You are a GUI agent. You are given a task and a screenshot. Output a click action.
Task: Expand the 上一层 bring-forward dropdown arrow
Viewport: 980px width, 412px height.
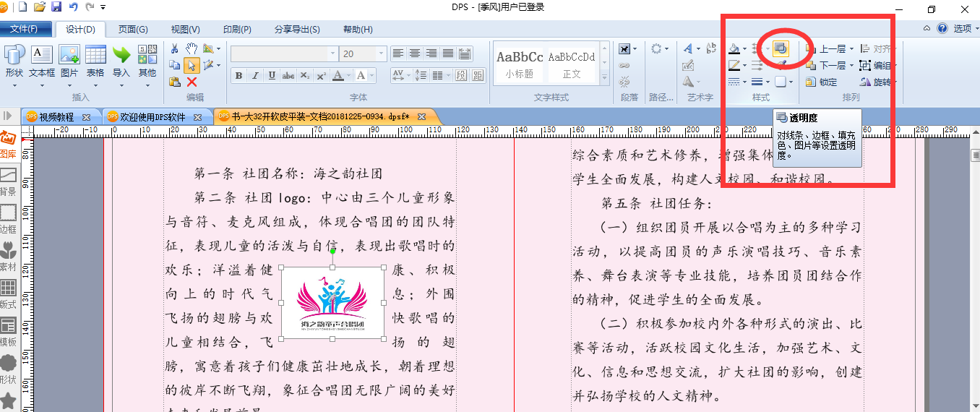coord(851,48)
